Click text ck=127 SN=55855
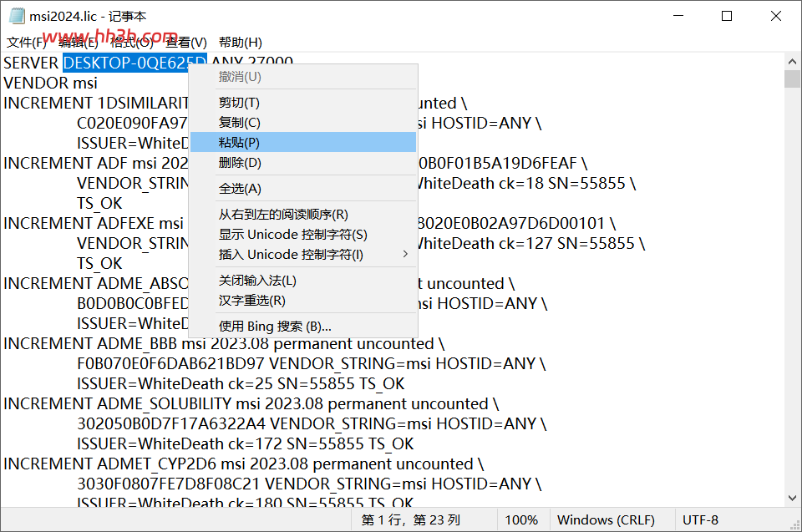The height and width of the screenshot is (532, 802). coord(566,244)
